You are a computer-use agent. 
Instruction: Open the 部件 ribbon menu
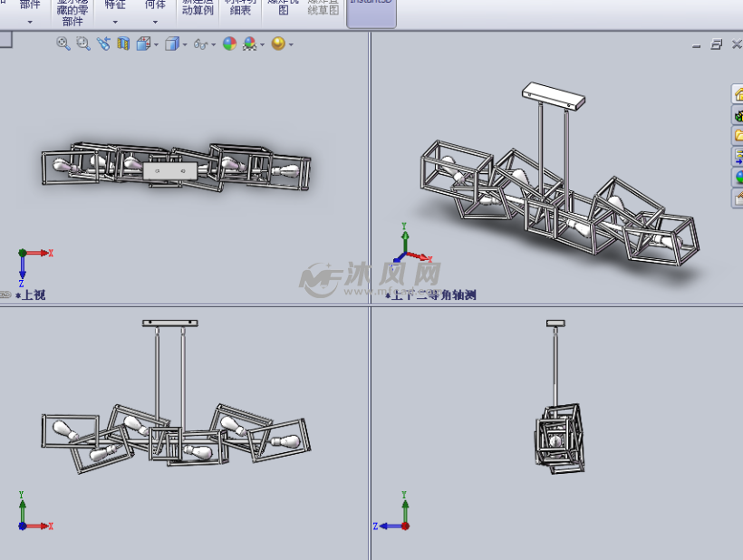point(30,11)
